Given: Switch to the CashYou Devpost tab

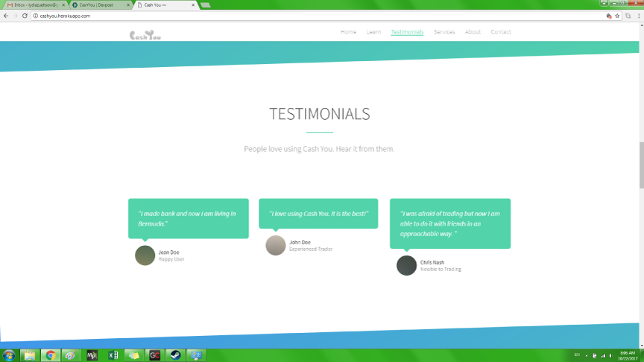Looking at the screenshot, I should (x=100, y=5).
